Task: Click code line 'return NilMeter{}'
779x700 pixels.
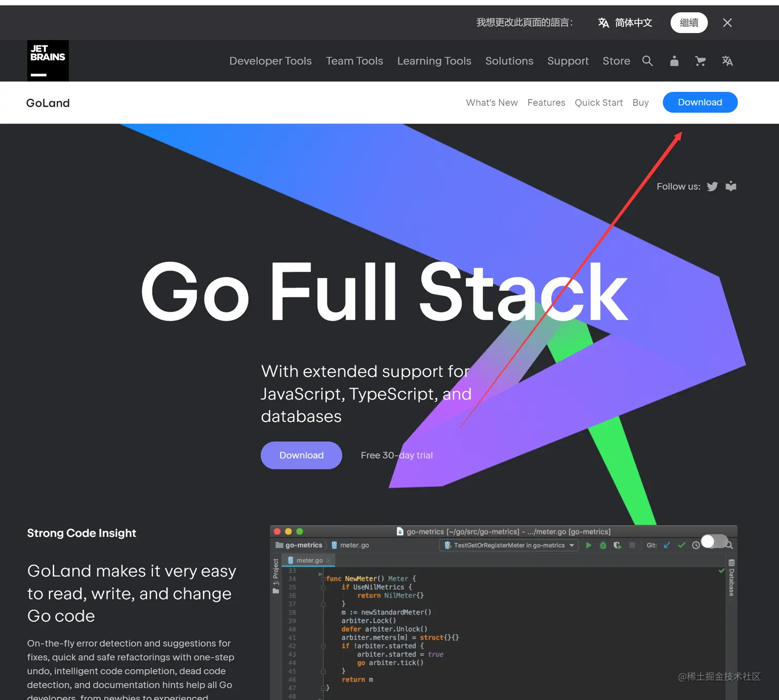Action: (x=391, y=595)
